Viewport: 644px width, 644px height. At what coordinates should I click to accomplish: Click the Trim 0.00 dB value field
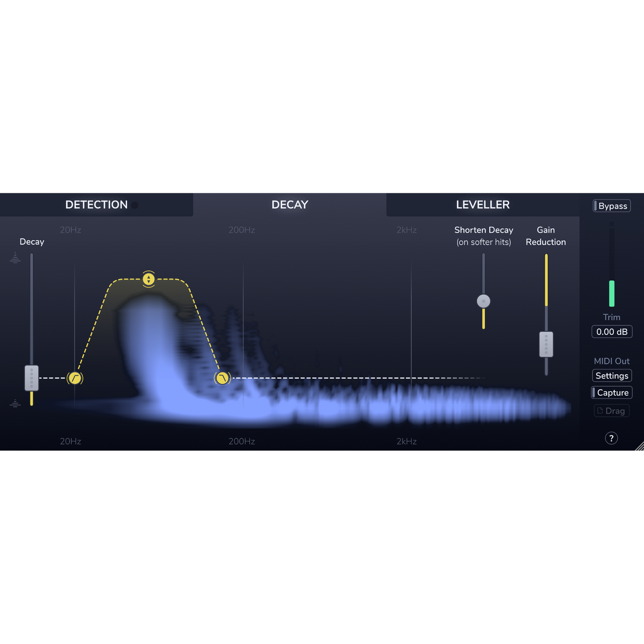(x=612, y=332)
